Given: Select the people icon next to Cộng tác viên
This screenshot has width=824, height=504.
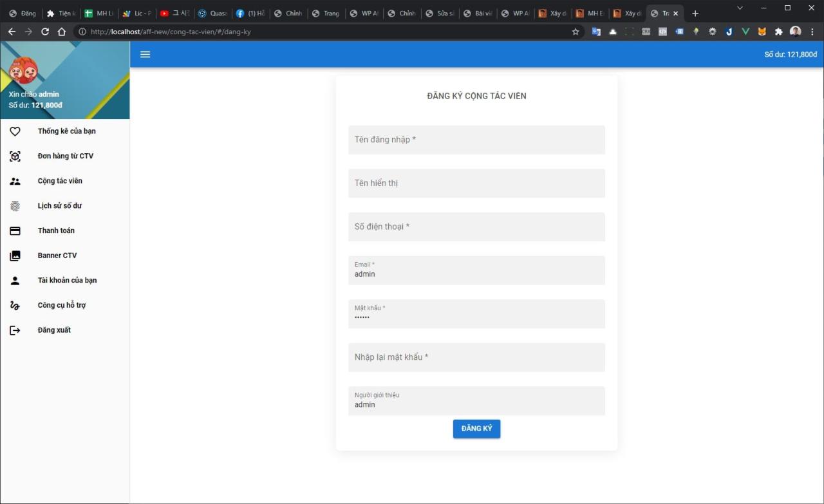Looking at the screenshot, I should click(x=15, y=181).
